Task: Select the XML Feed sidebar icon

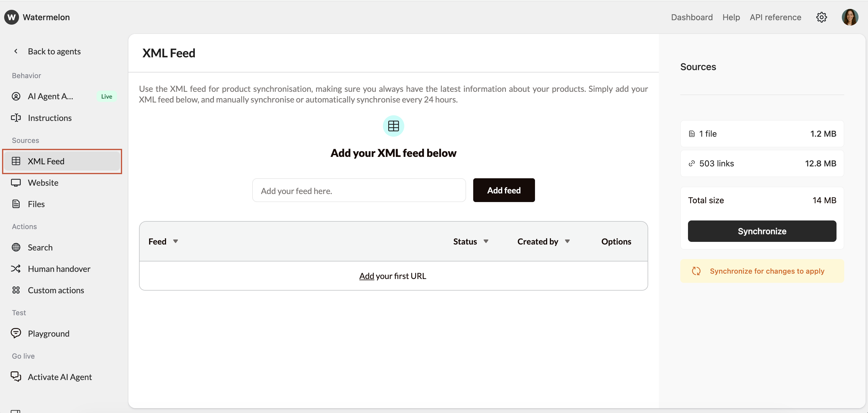Action: coord(16,161)
